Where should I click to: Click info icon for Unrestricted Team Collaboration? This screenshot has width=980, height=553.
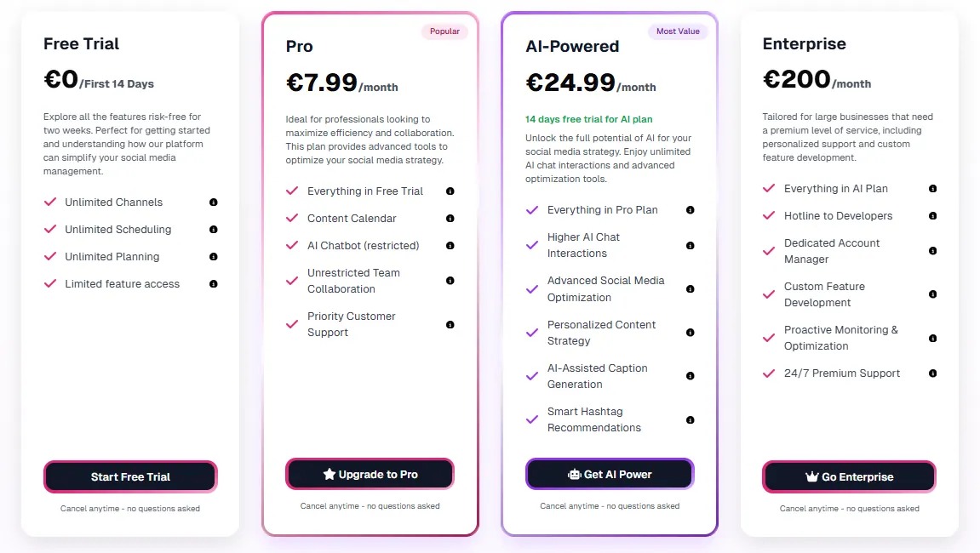pos(450,281)
